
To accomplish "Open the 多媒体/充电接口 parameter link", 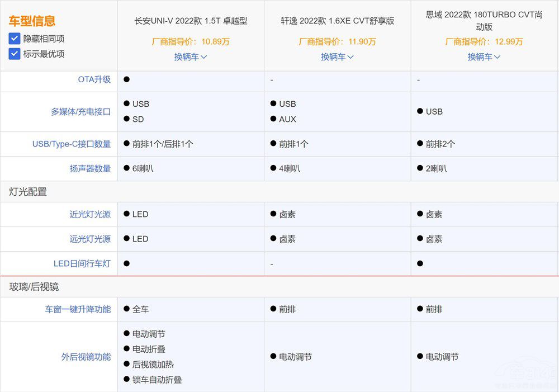I will (x=80, y=112).
